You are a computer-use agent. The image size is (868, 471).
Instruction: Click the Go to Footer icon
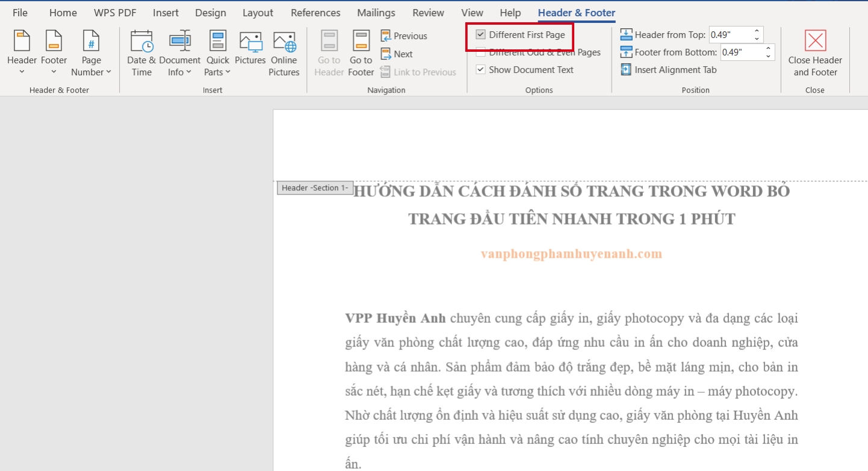pos(361,40)
